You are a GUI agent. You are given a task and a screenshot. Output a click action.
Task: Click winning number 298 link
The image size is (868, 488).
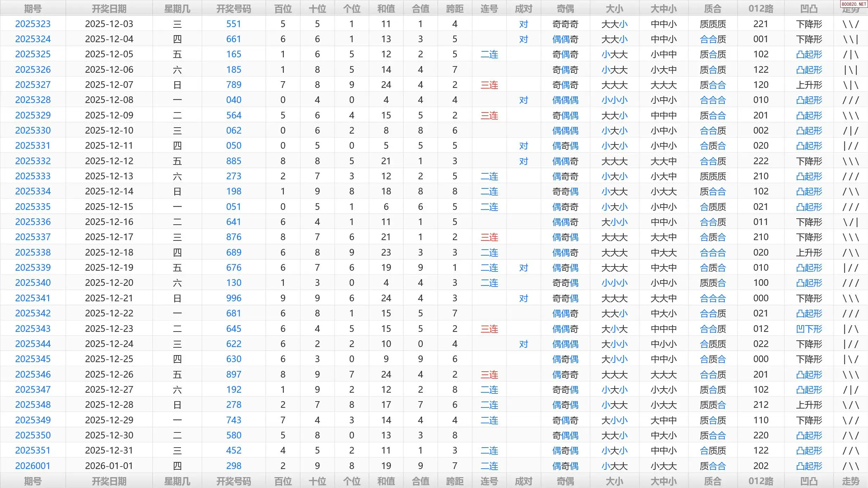pyautogui.click(x=233, y=466)
